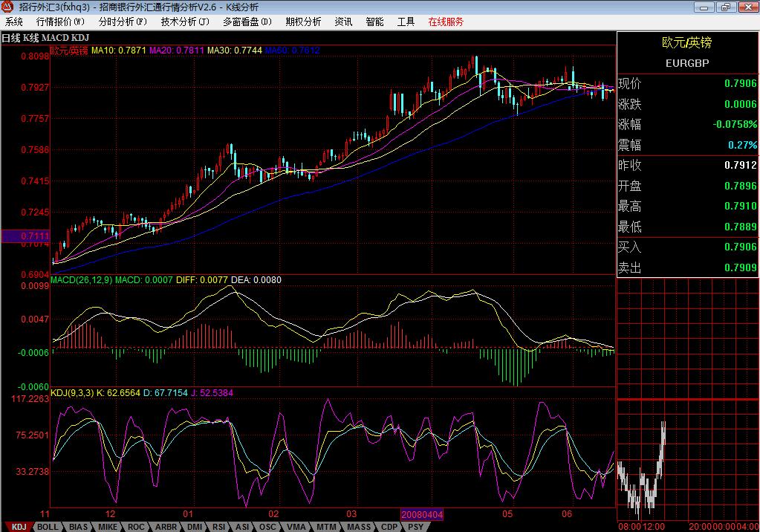Viewport: 760px width, 532px height.
Task: Click the highlighted 0.7111 price marker
Action: click(x=26, y=236)
